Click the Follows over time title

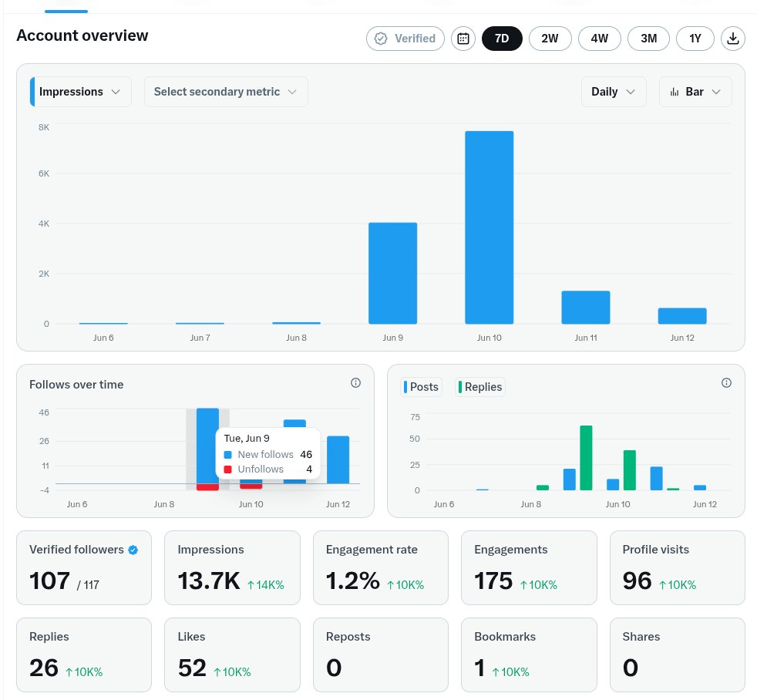pos(76,385)
